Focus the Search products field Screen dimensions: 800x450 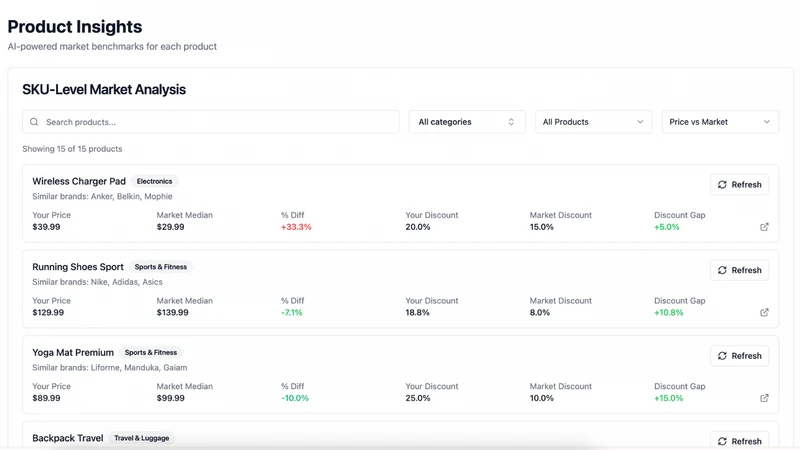211,122
